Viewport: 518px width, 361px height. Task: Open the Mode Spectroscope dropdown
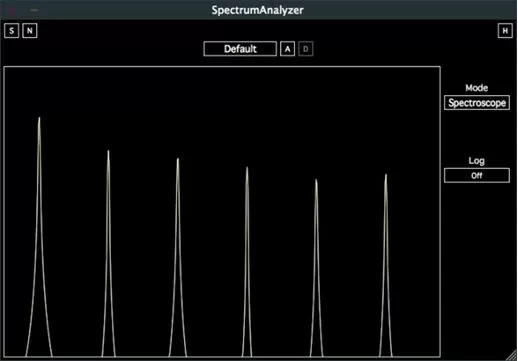pos(477,103)
